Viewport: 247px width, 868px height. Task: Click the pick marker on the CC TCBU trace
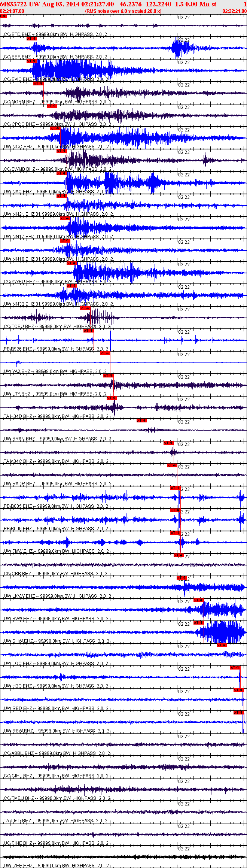[85, 308]
